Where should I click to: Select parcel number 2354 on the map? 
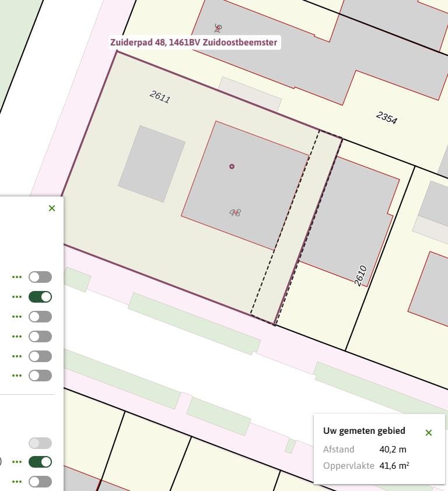click(x=386, y=117)
